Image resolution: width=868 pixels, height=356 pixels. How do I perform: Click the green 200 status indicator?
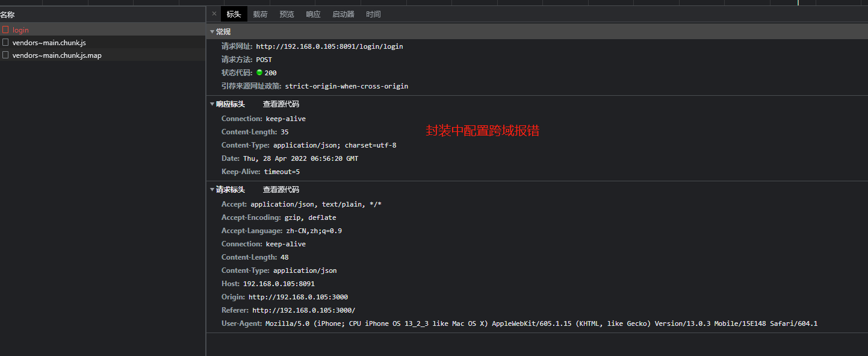pyautogui.click(x=259, y=72)
